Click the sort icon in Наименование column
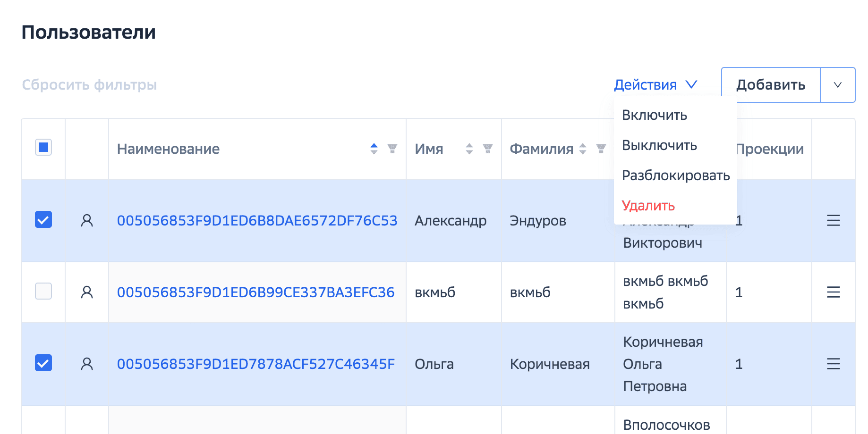 374,149
